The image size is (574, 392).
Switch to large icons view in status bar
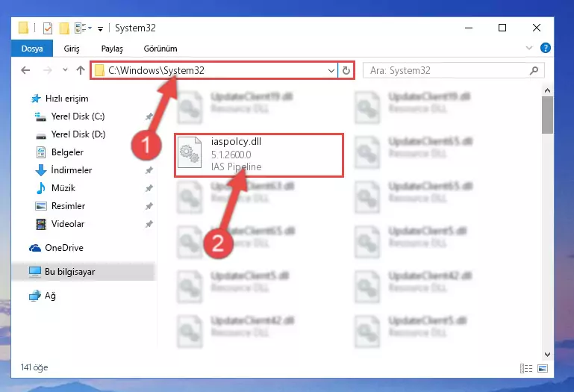pyautogui.click(x=543, y=369)
